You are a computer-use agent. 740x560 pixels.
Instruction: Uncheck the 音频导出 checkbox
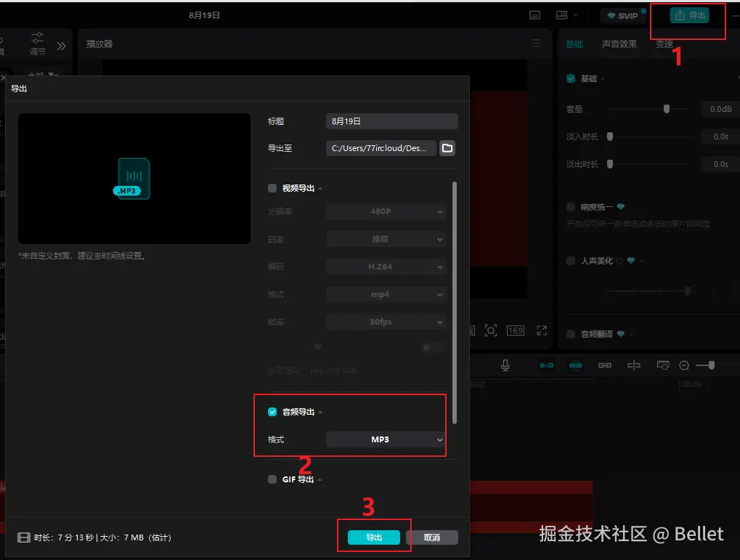(272, 412)
